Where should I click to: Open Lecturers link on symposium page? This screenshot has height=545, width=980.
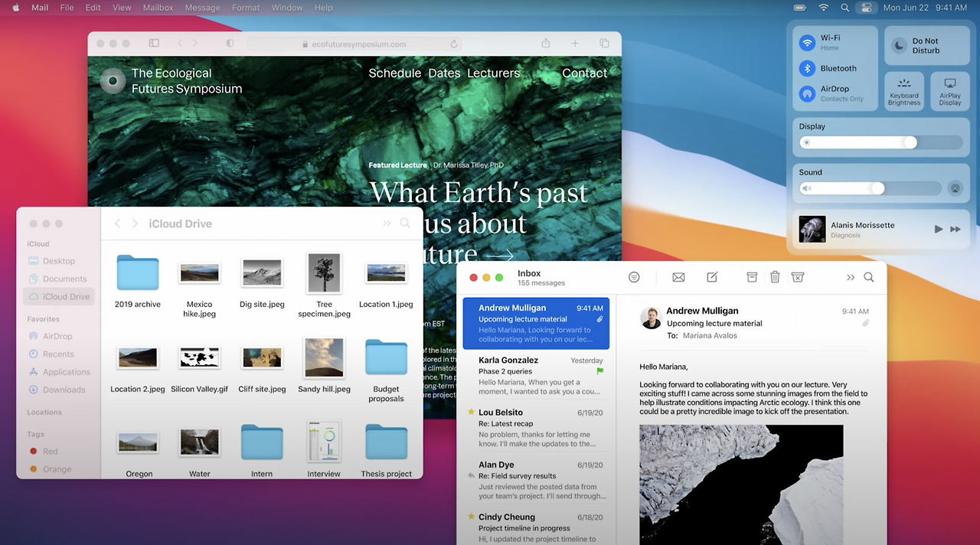coord(493,73)
